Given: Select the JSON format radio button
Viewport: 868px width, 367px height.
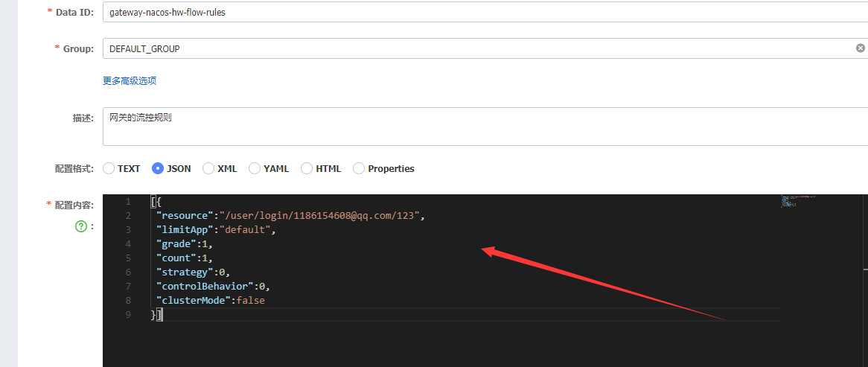Looking at the screenshot, I should tap(158, 168).
